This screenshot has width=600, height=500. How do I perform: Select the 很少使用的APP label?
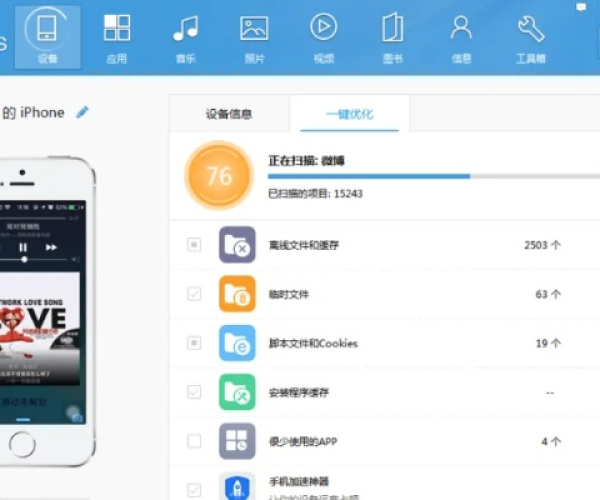(x=303, y=441)
